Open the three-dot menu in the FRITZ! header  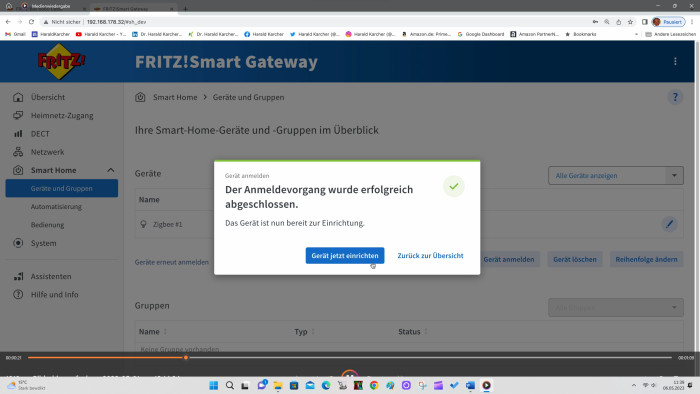coord(675,62)
